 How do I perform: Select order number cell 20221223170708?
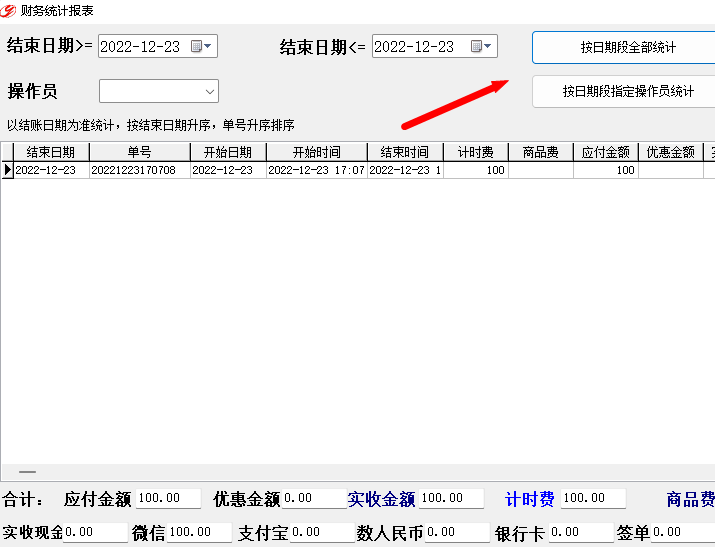140,170
